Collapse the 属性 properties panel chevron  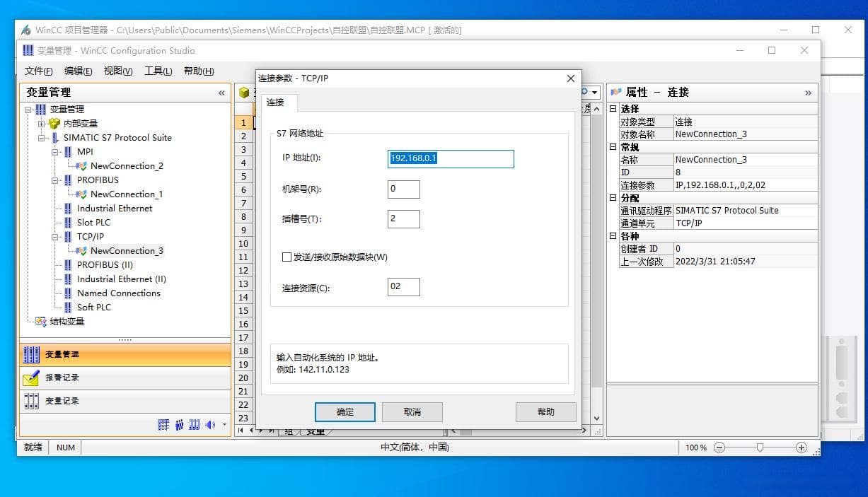tap(808, 93)
